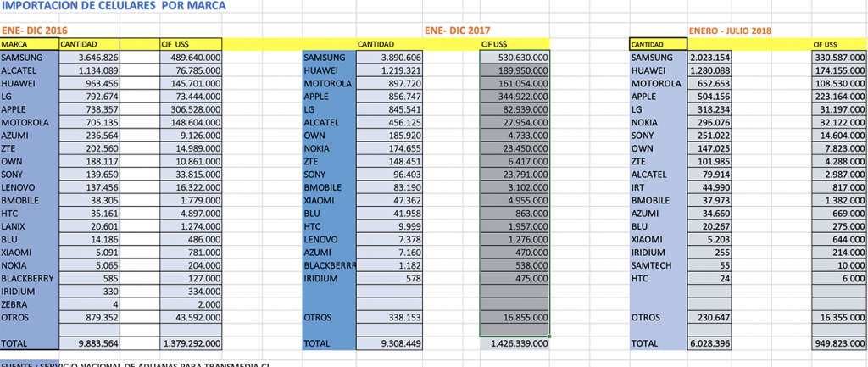Select Motorola 2017 CIF value 161.054.000

tap(515, 84)
